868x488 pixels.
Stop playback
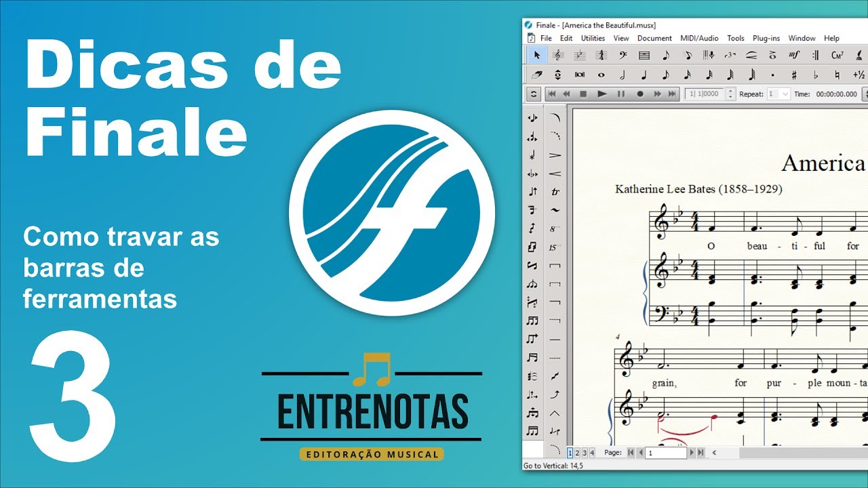tap(583, 94)
